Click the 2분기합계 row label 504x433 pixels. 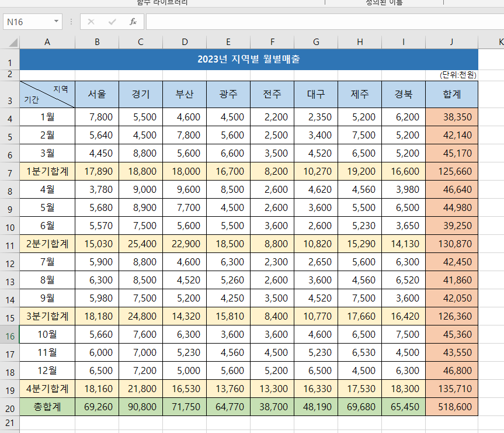click(x=47, y=244)
